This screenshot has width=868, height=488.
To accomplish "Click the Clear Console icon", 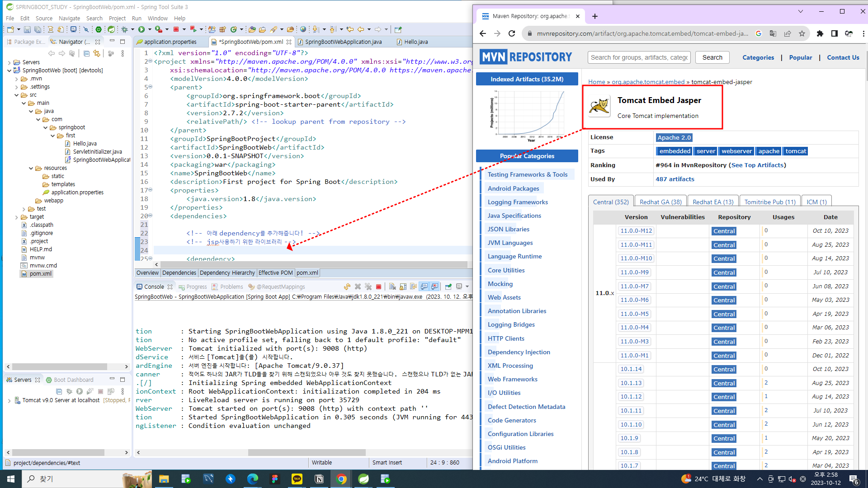I will tap(392, 287).
